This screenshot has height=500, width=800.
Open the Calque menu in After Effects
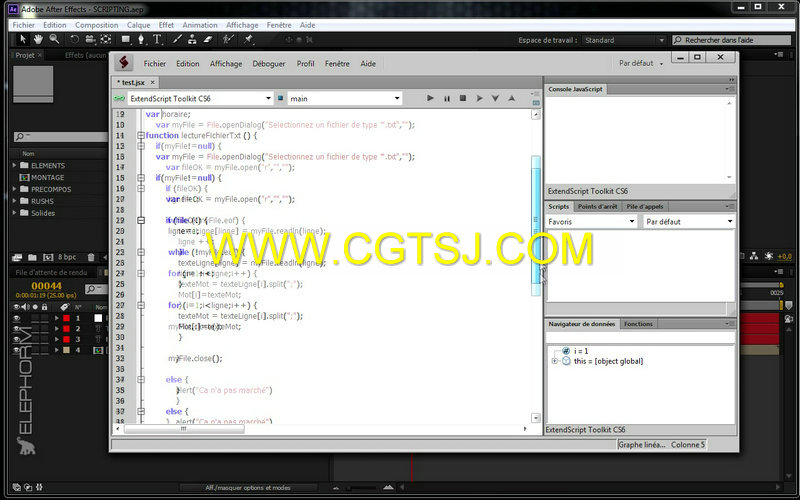tap(138, 25)
